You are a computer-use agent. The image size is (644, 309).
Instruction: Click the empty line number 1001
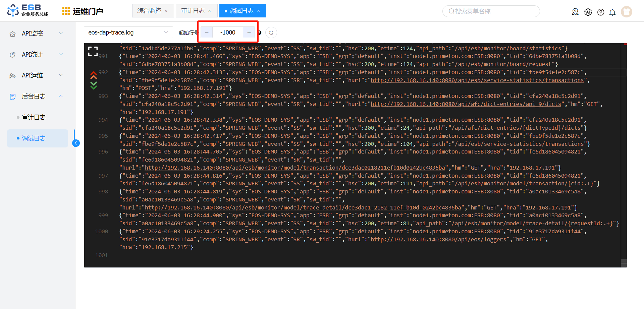point(102,255)
